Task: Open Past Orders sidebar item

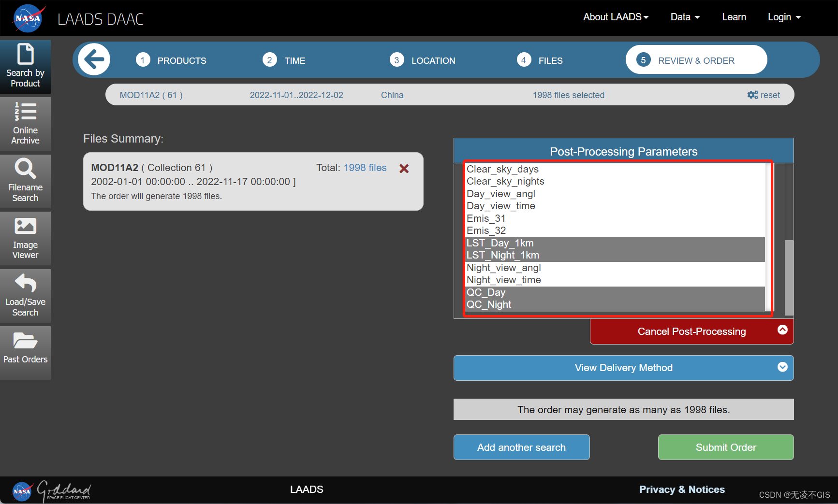Action: coord(25,353)
